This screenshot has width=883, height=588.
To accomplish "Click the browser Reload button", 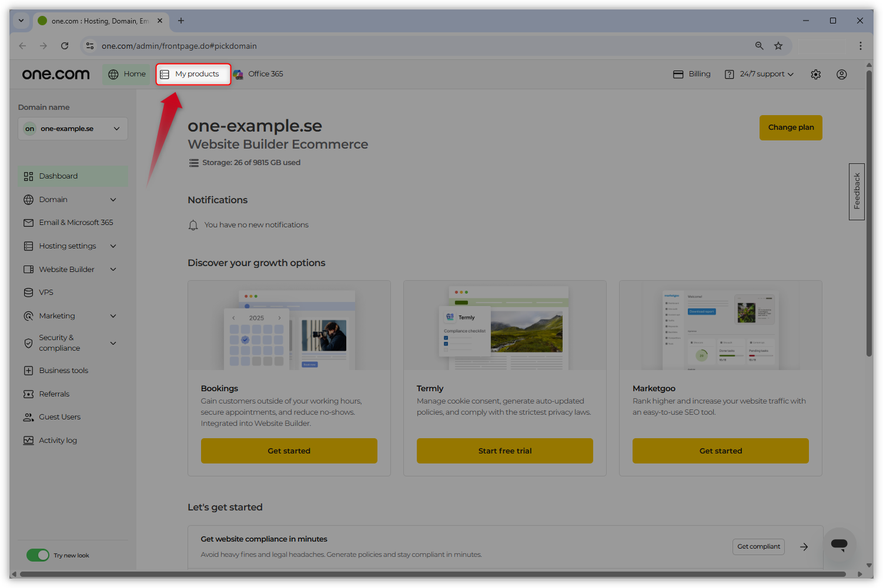I will coord(65,46).
